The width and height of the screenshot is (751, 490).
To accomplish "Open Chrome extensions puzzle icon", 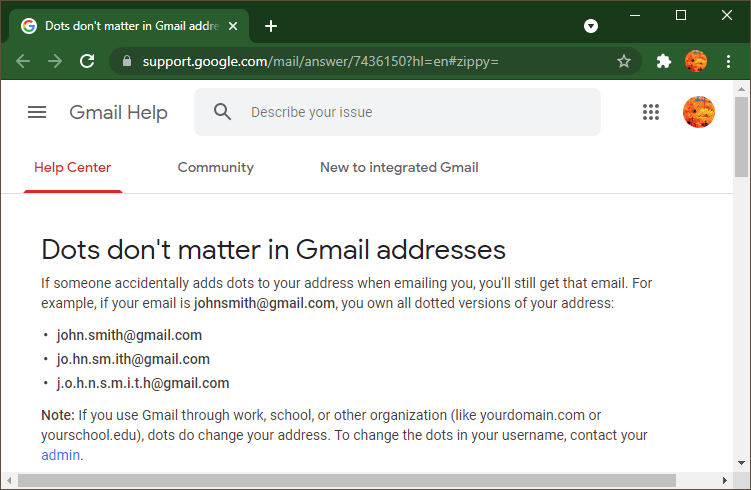I will 664,61.
